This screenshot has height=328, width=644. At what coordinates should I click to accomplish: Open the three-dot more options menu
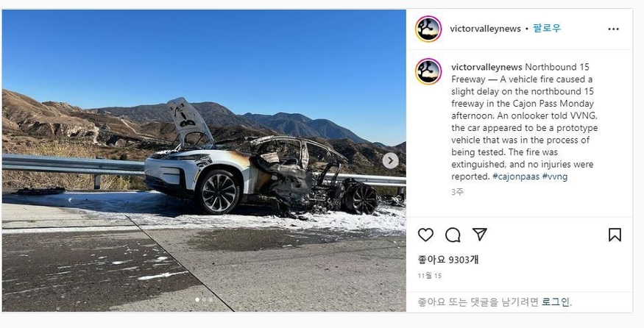coord(614,29)
